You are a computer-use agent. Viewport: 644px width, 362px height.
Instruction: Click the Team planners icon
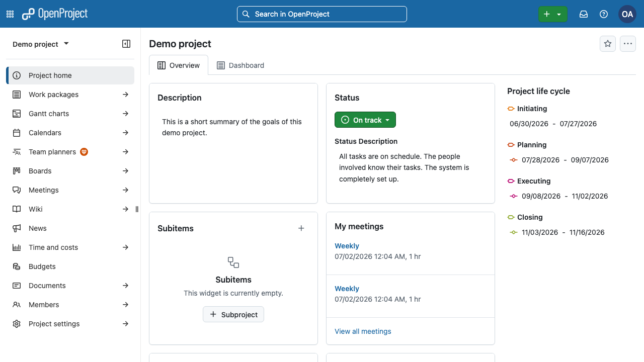[x=17, y=152]
